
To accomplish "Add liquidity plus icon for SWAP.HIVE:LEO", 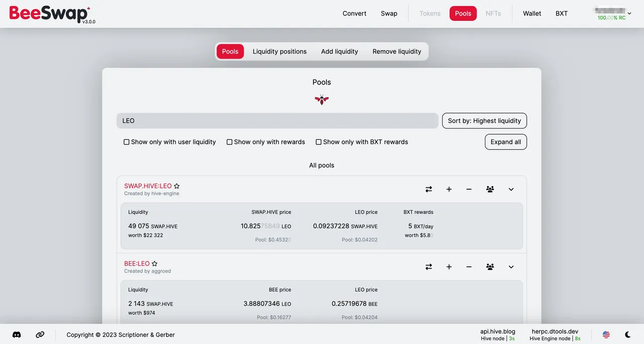I will coord(449,189).
